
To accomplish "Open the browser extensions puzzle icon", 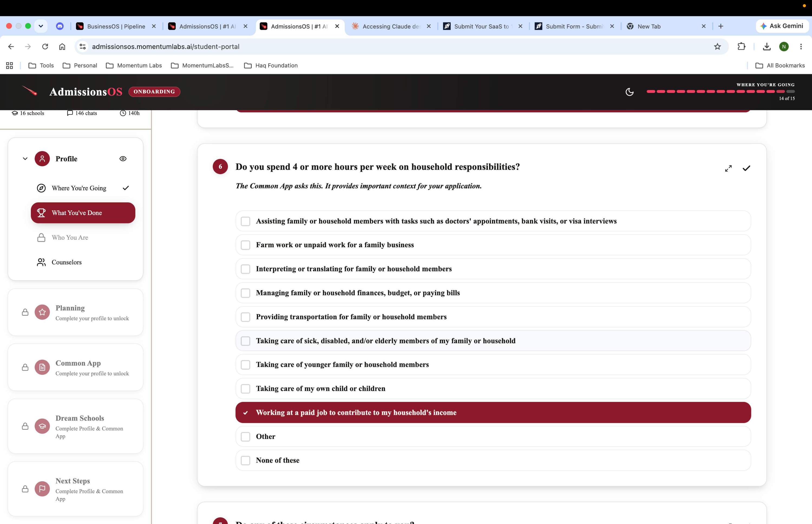I will point(741,47).
